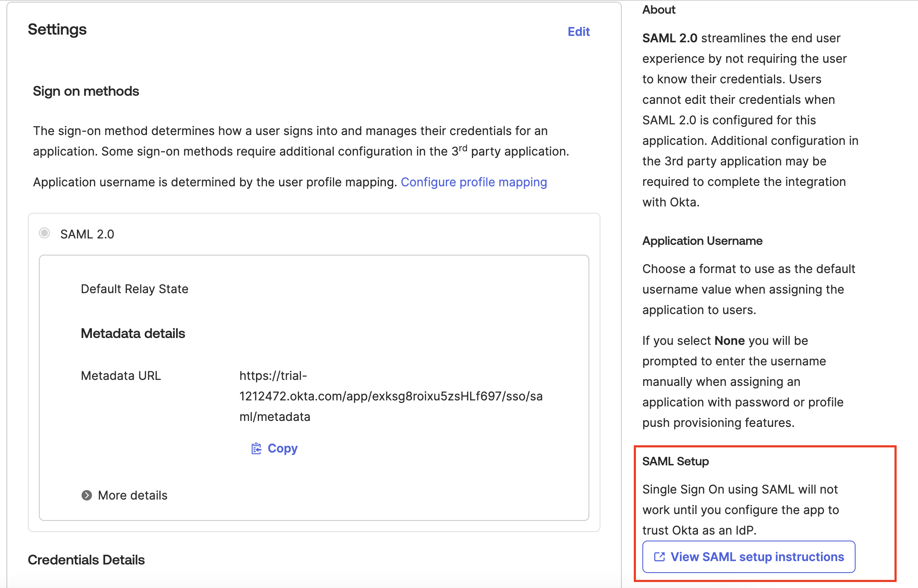Select the SAML 2.0 radio button

point(44,233)
